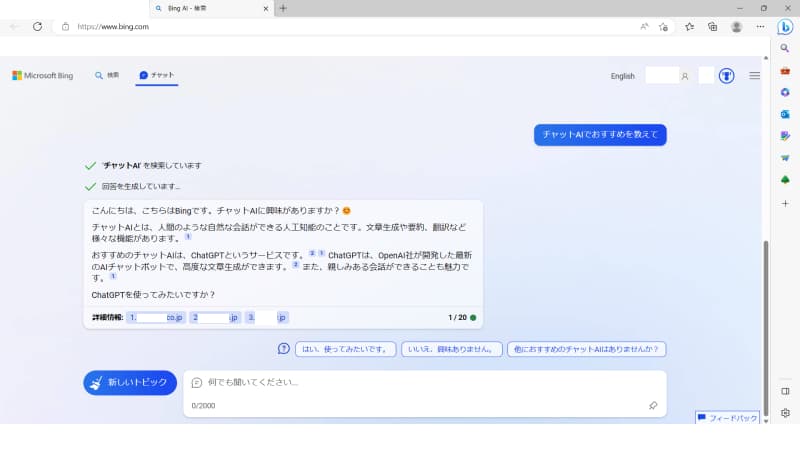Viewport: 800px width, 450px height.
Task: Toggle the sidebar panel layout icon
Action: tap(785, 391)
